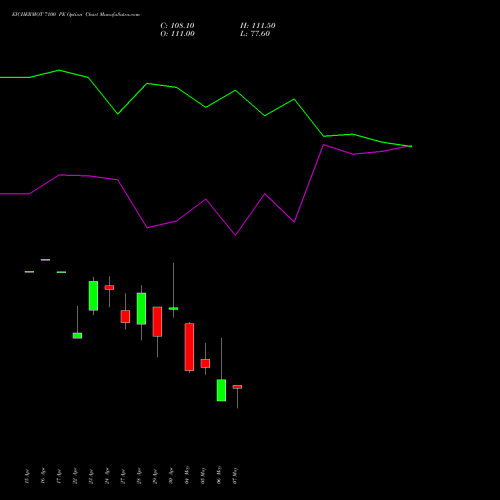The height and width of the screenshot is (500, 500).
Task: Click the low price value L: 77.60
Action: coord(255,34)
